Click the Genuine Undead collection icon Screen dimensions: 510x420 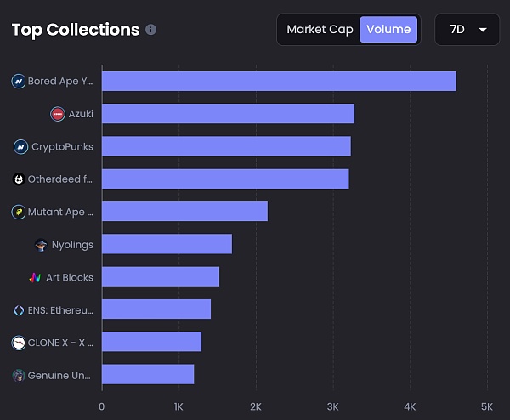pos(19,375)
